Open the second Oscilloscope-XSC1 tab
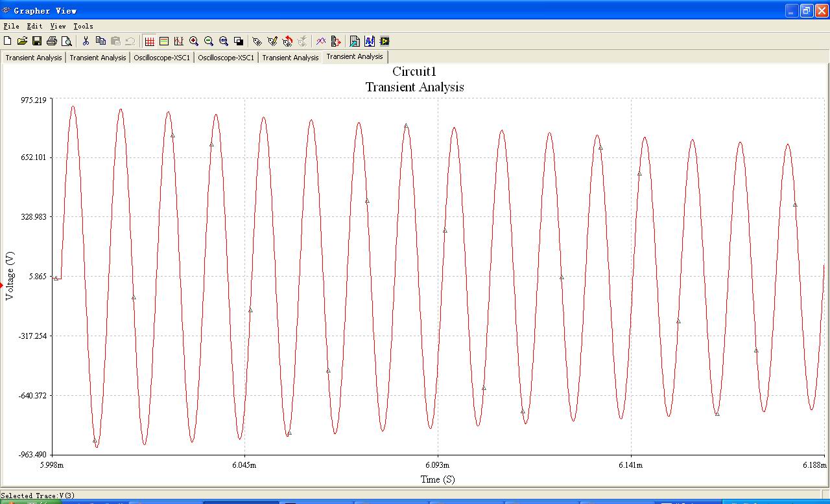This screenshot has height=504, width=830. point(226,58)
